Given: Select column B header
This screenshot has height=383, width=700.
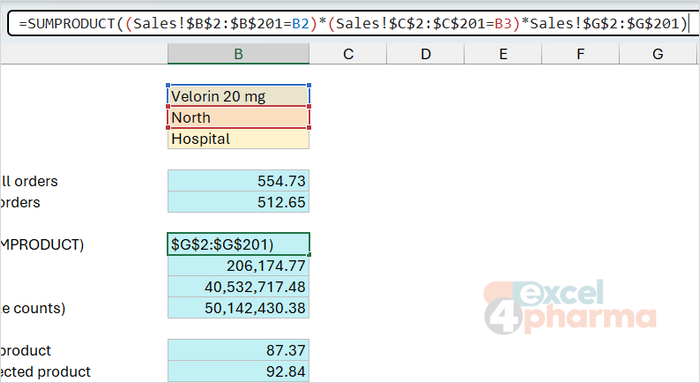Looking at the screenshot, I should tap(238, 54).
